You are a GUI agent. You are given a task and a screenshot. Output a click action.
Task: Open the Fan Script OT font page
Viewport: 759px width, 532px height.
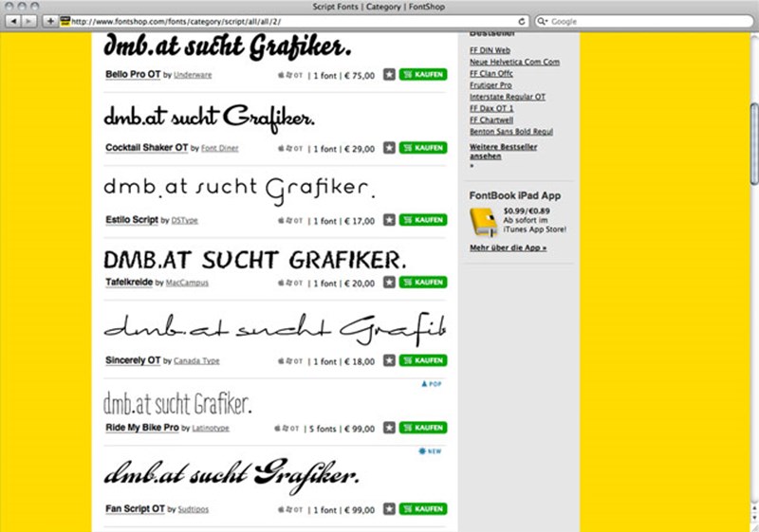tap(135, 509)
